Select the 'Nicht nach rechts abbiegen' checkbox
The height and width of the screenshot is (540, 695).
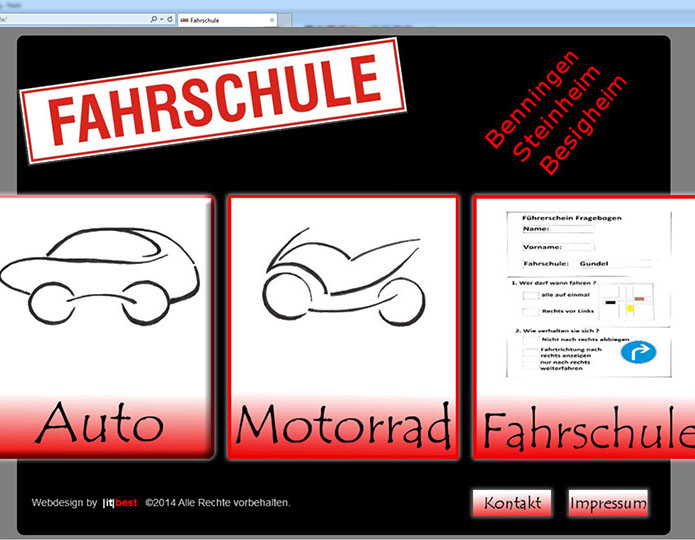coord(528,340)
